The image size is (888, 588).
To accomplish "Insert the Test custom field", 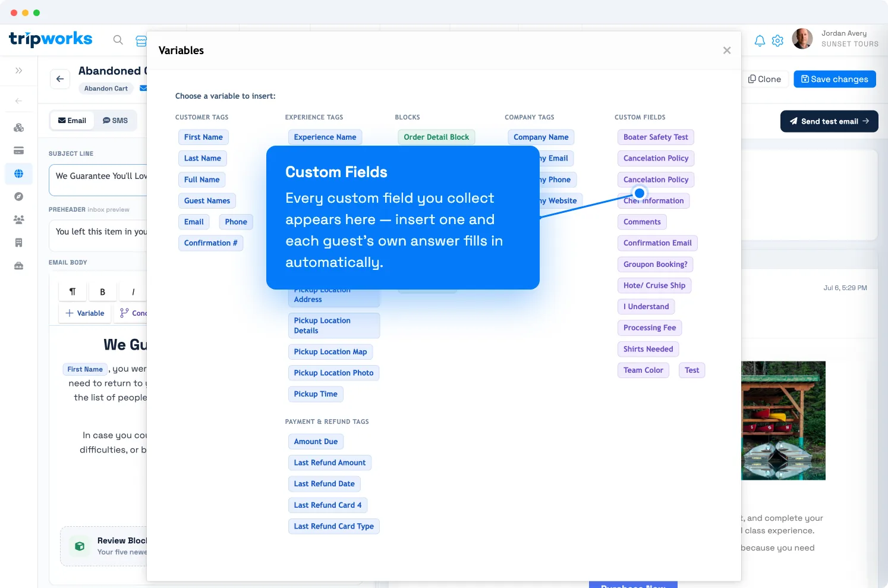I will [x=692, y=370].
